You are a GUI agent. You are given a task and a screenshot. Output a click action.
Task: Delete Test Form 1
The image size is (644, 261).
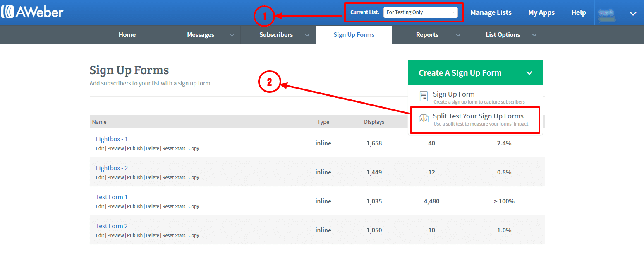[x=152, y=206]
